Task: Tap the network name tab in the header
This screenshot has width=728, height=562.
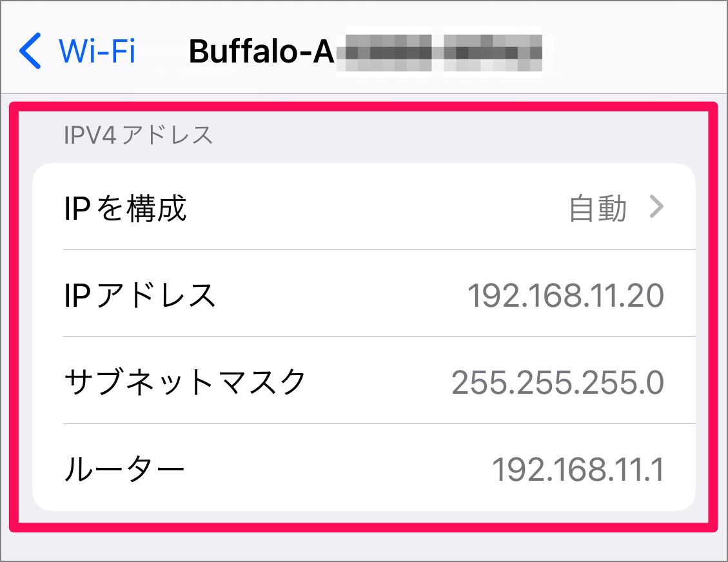Action: click(261, 51)
